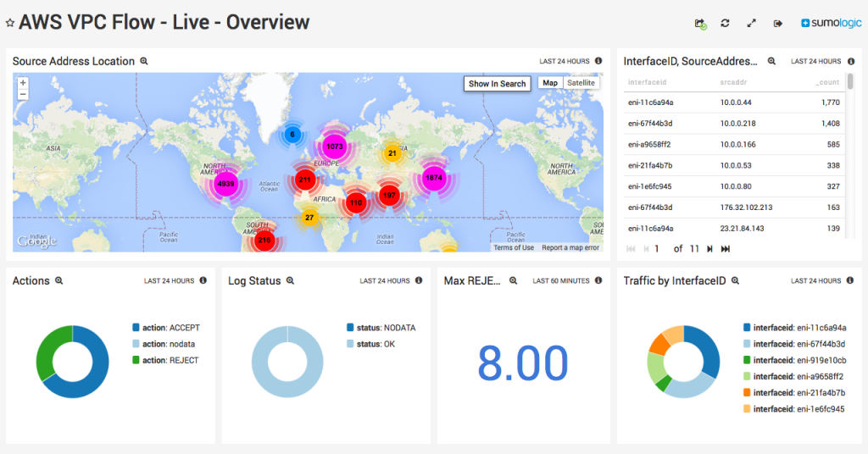The width and height of the screenshot is (868, 454).
Task: Click the blue cluster marker labeled 6
Action: coord(292,134)
